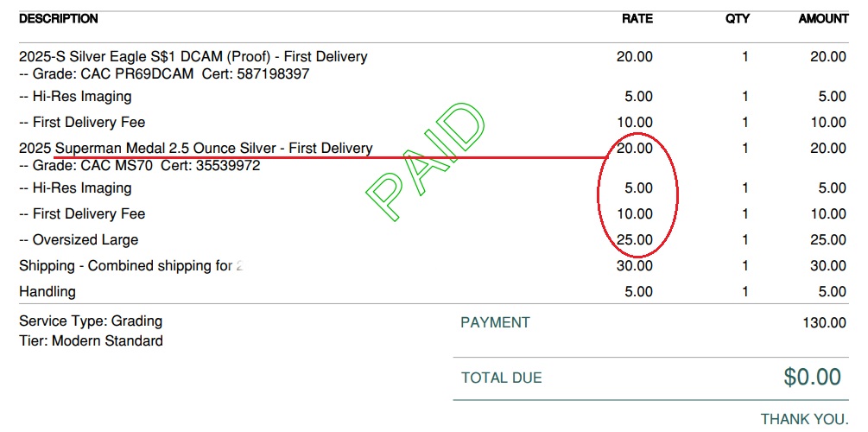This screenshot has width=868, height=432.
Task: Select the Oversized Large fee row label
Action: (79, 240)
